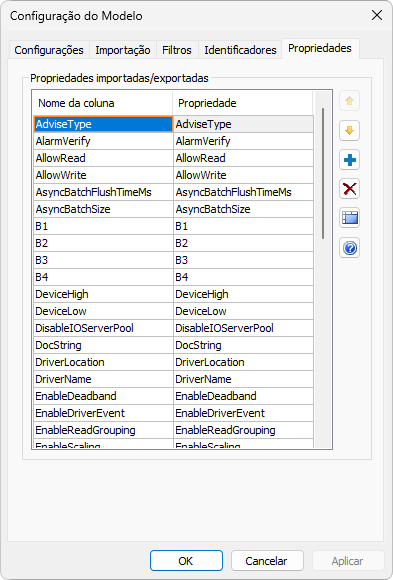This screenshot has width=393, height=580.
Task: Select AdviseType cell in Propriedade column
Action: 243,124
